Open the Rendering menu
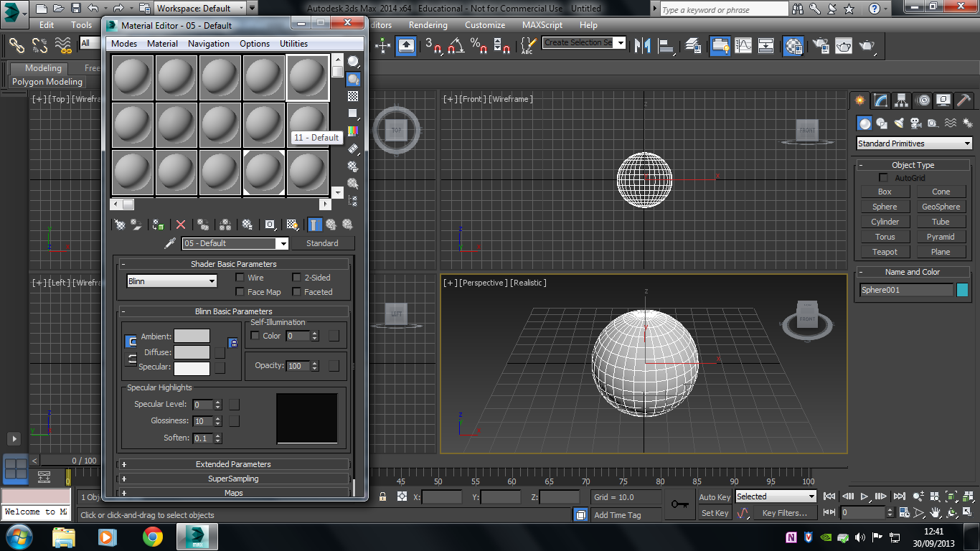The image size is (980, 551). tap(428, 25)
